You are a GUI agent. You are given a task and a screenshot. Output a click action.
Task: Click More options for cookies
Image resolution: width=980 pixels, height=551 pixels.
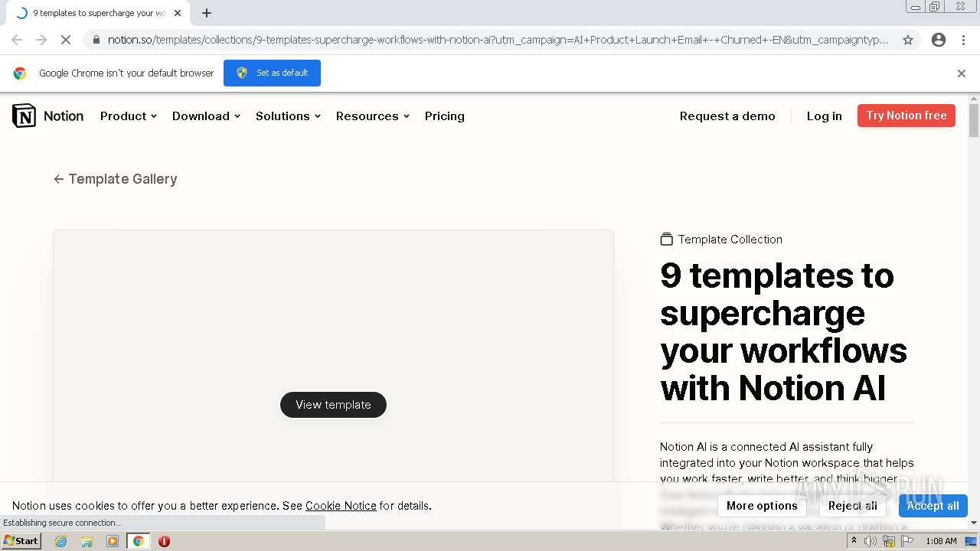point(762,506)
